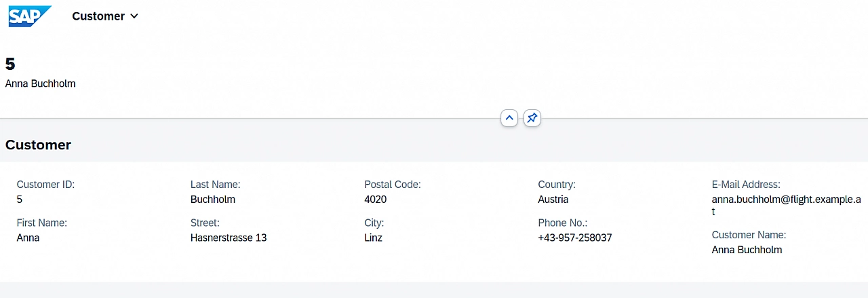Viewport: 868px width, 298px height.
Task: Click the Postal Code value 4020
Action: click(376, 200)
